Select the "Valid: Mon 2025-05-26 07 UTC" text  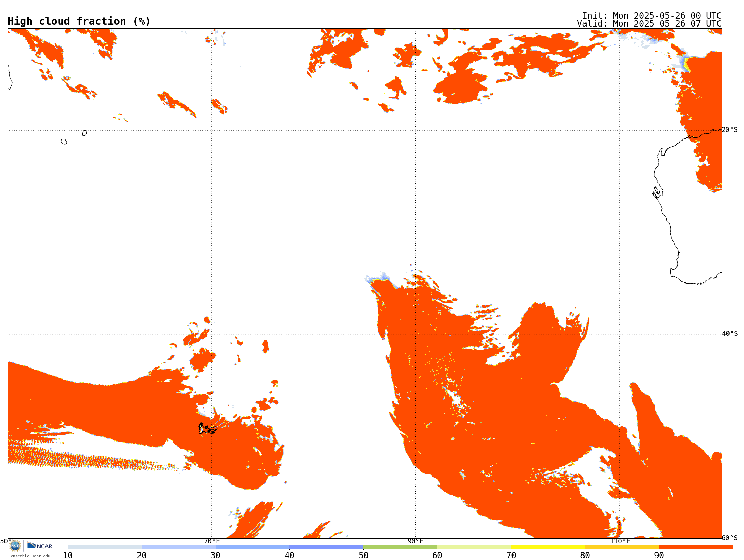(x=649, y=24)
